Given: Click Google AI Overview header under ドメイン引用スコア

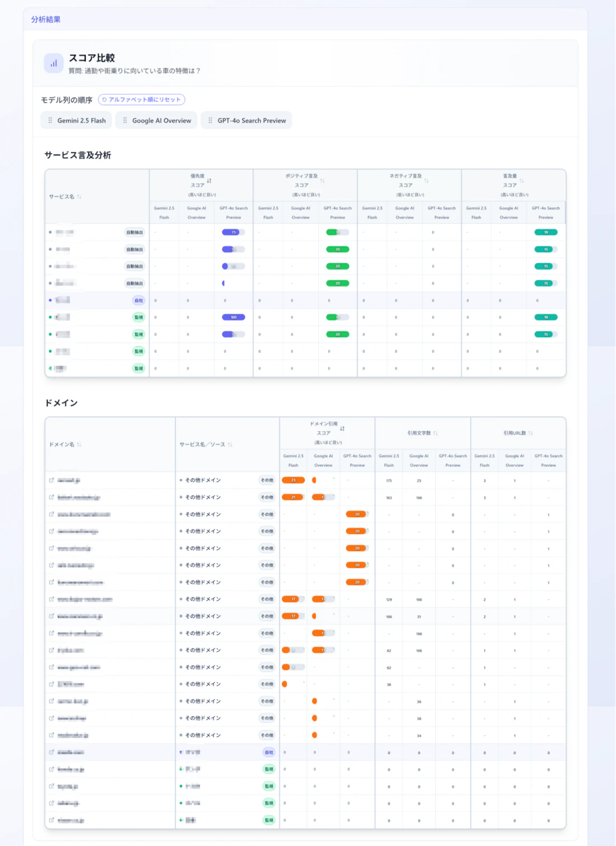Looking at the screenshot, I should click(x=323, y=461).
